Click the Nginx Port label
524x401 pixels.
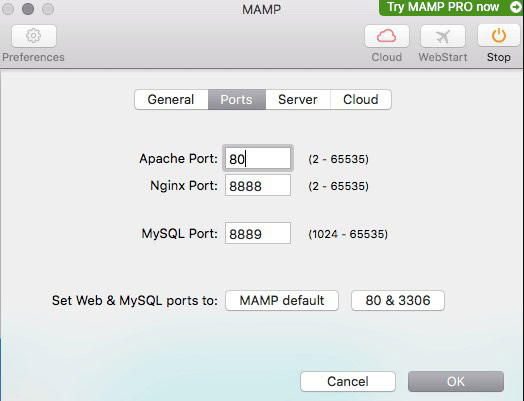click(x=184, y=185)
